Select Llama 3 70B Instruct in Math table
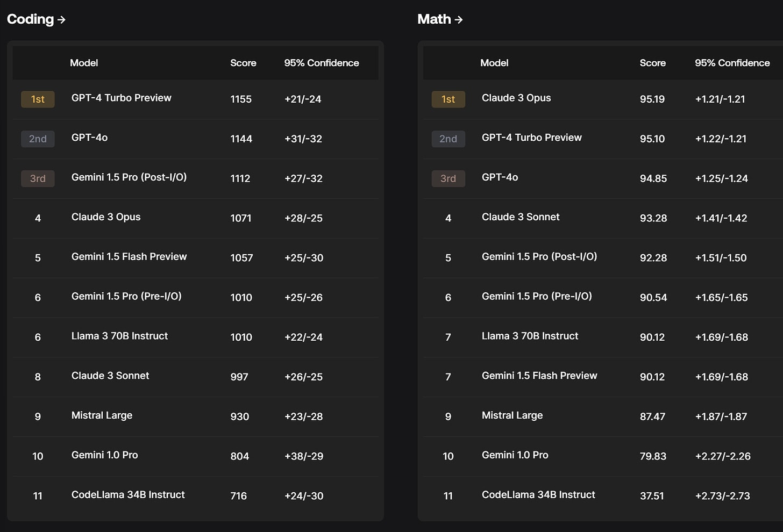This screenshot has height=532, width=783. (x=530, y=336)
